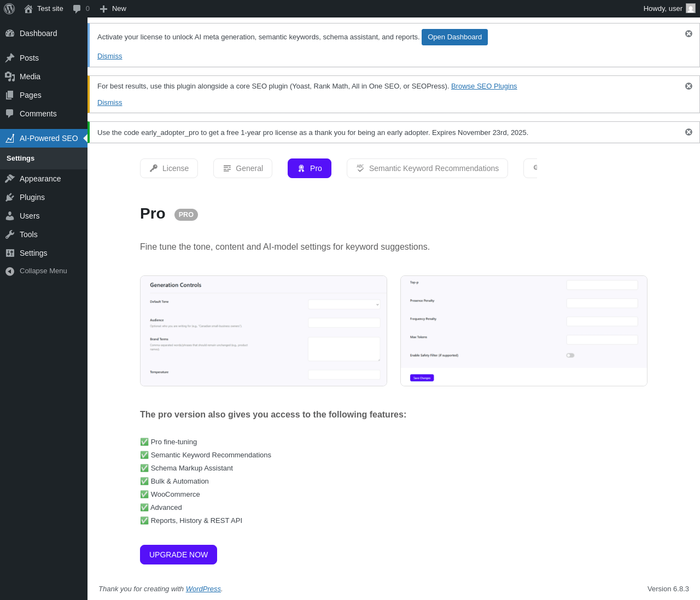Click the 'Activate your license to unlock' notice text
Screen dimensions: 700x600
[258, 37]
